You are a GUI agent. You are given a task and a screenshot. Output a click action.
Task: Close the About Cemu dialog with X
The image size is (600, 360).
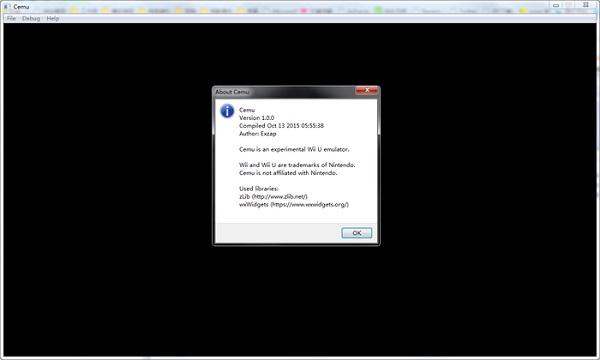(x=367, y=90)
